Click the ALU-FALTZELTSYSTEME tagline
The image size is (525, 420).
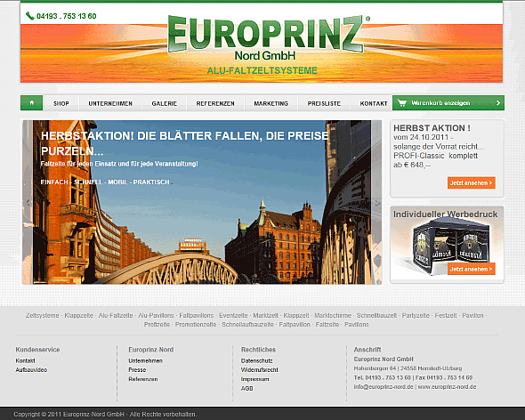262,70
